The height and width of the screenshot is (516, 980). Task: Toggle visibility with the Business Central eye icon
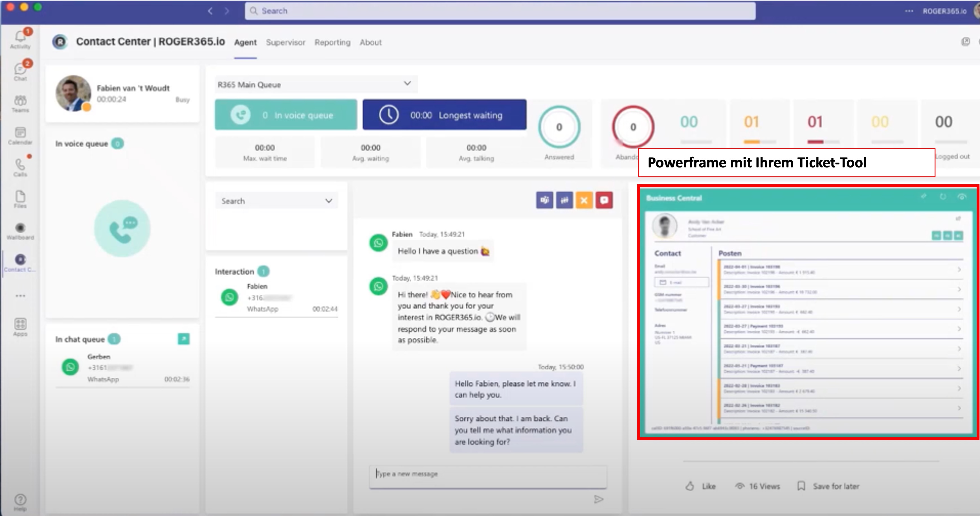[x=962, y=196]
